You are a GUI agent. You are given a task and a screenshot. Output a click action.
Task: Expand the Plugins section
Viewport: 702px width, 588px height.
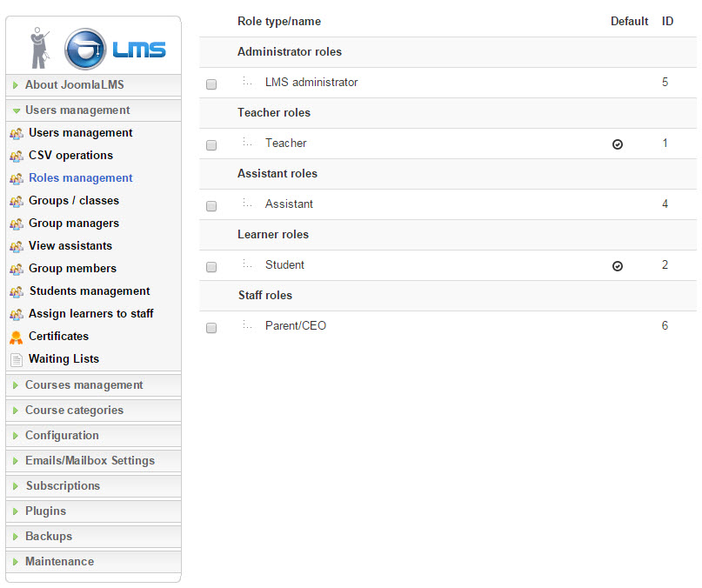(x=93, y=511)
